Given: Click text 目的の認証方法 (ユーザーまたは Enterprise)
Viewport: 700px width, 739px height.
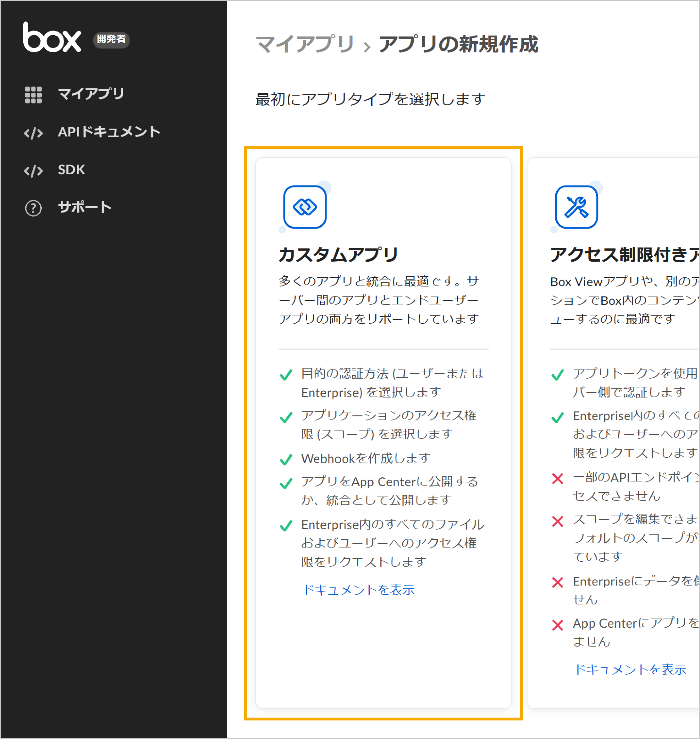Looking at the screenshot, I should pyautogui.click(x=393, y=383).
